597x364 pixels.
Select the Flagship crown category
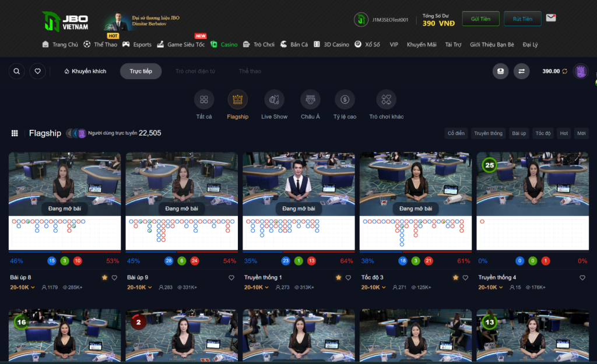[238, 100]
